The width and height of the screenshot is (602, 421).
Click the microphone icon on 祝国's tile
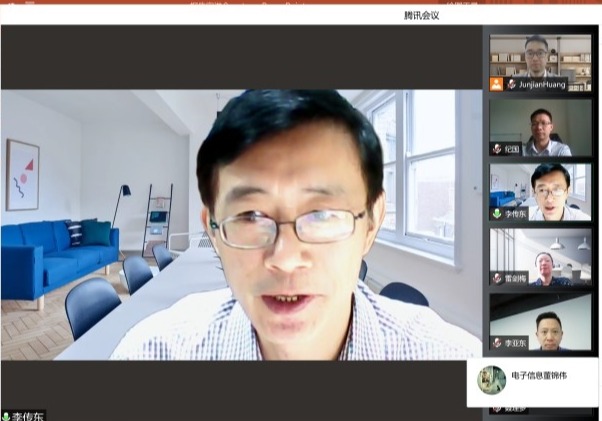[497, 149]
